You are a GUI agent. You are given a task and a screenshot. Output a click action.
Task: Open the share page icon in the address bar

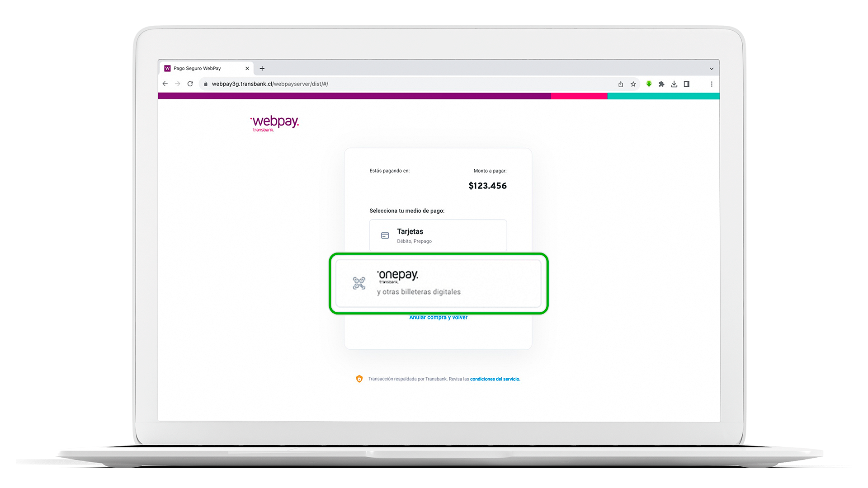(621, 84)
